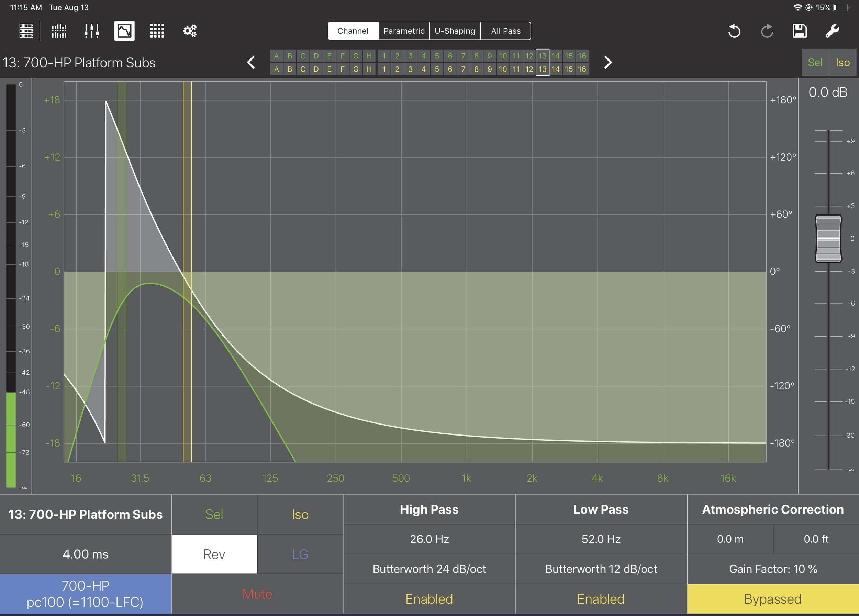Open the matrix grid view icon
Viewport: 859px width, 616px height.
coord(157,31)
